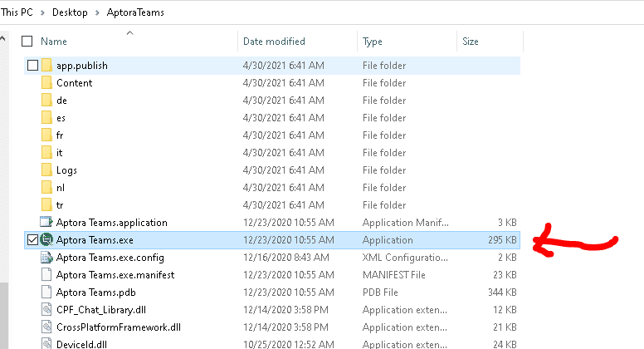
Task: Click AptoraTeams breadcrumb in address bar
Action: [135, 12]
